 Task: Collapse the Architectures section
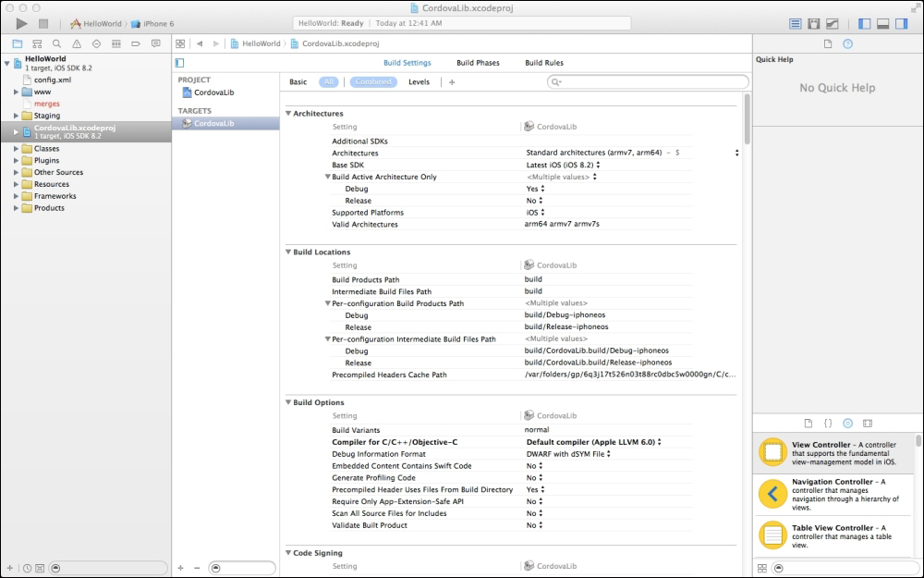pyautogui.click(x=288, y=113)
